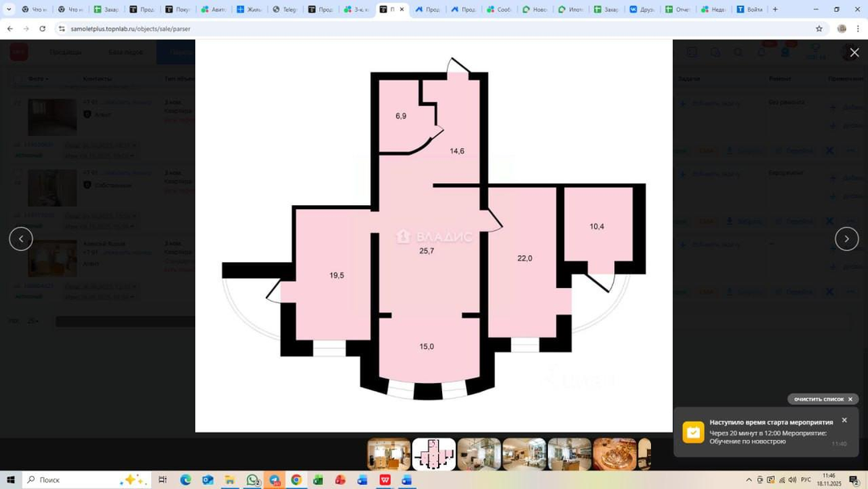Screen dimensions: 868x489
Task: Open the yellow calendar event notification icon
Action: point(693,433)
